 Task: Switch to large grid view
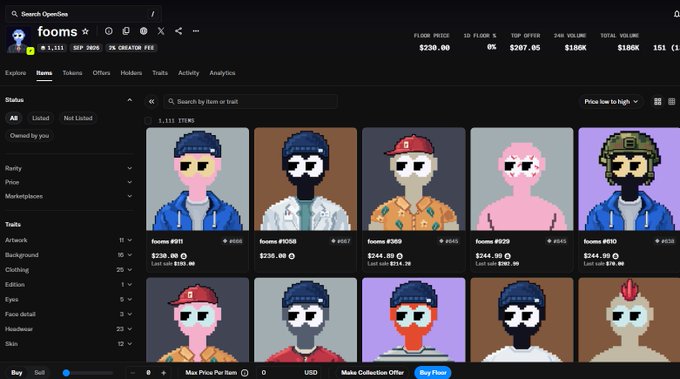pyautogui.click(x=657, y=101)
